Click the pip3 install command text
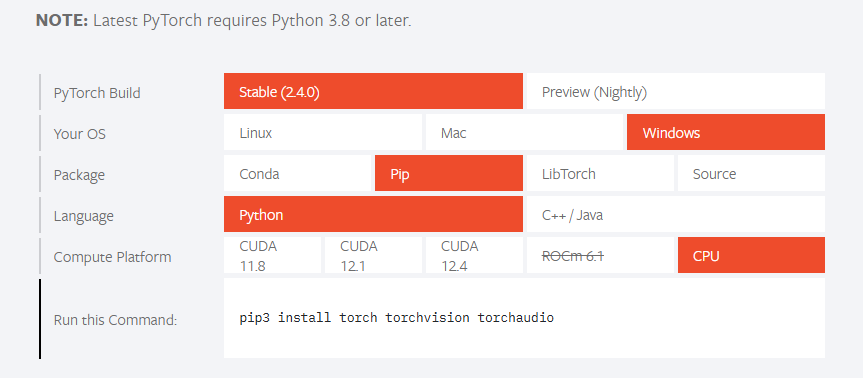This screenshot has width=863, height=378. 396,318
